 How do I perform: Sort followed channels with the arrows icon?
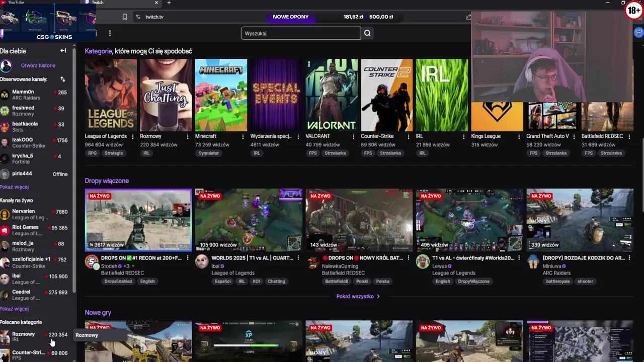(62, 79)
